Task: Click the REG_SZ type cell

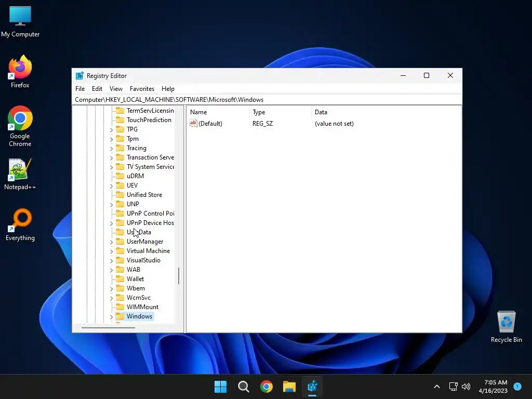Action: point(262,124)
